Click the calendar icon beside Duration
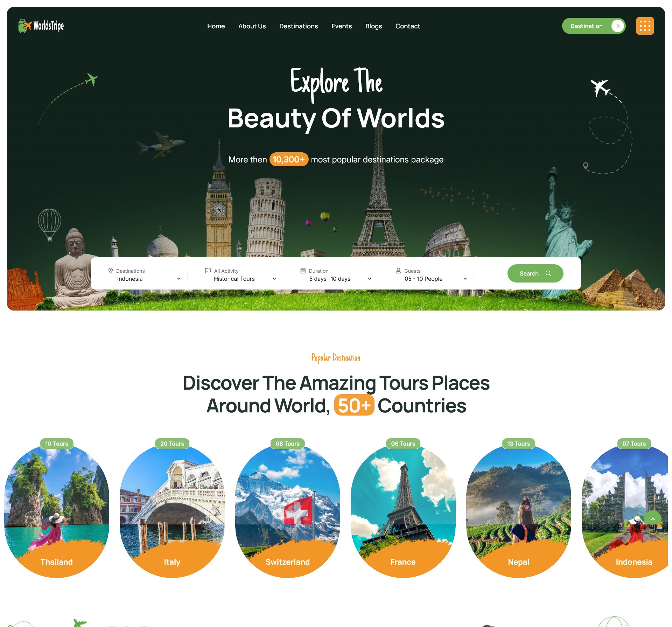 point(303,271)
